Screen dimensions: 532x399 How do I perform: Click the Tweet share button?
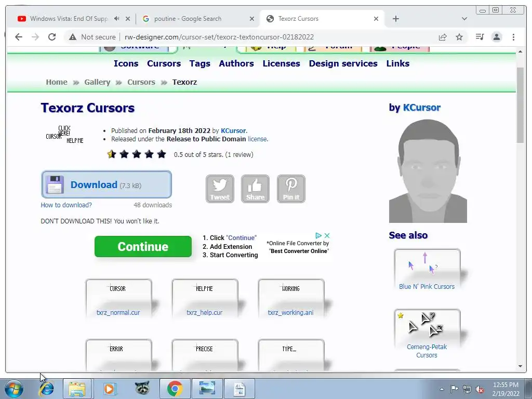220,189
